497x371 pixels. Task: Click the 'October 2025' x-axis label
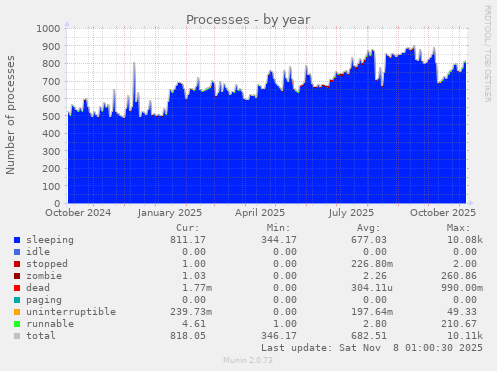[443, 213]
